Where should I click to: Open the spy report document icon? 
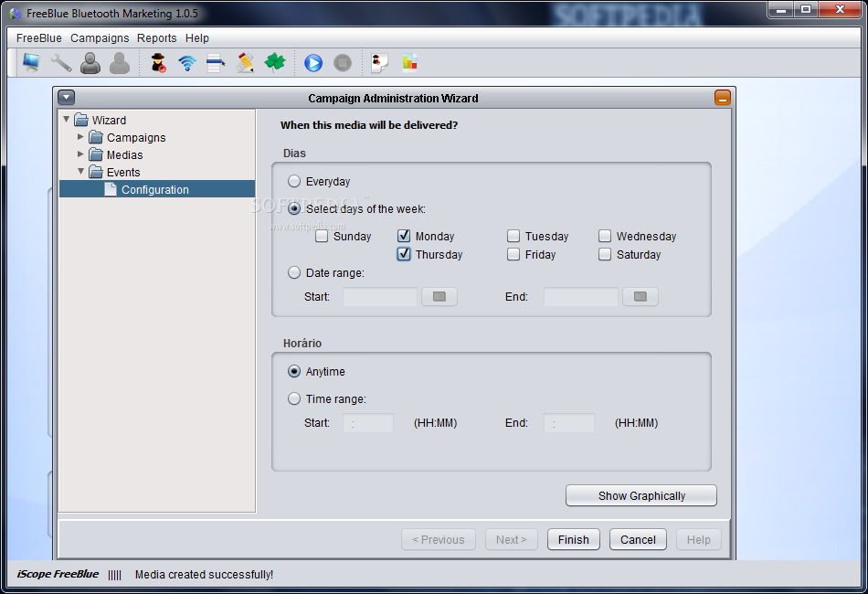point(380,62)
